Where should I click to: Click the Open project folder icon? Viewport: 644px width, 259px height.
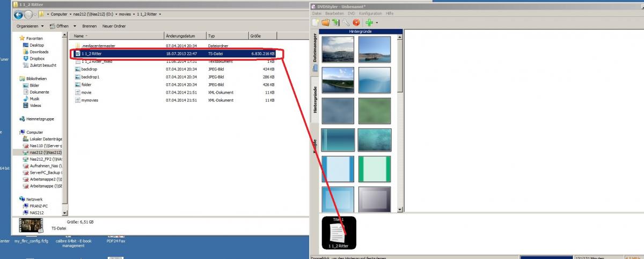pyautogui.click(x=326, y=23)
